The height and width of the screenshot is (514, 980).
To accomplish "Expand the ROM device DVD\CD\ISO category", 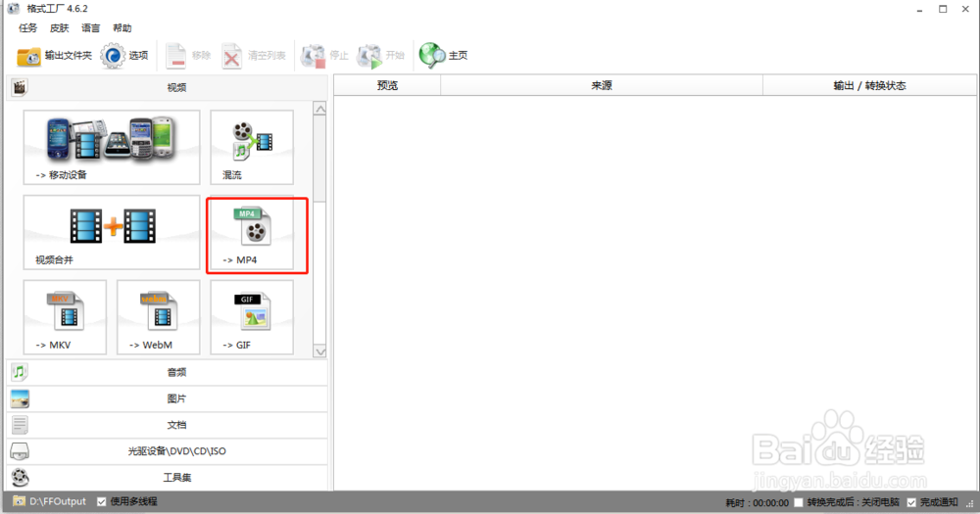I will (x=168, y=451).
